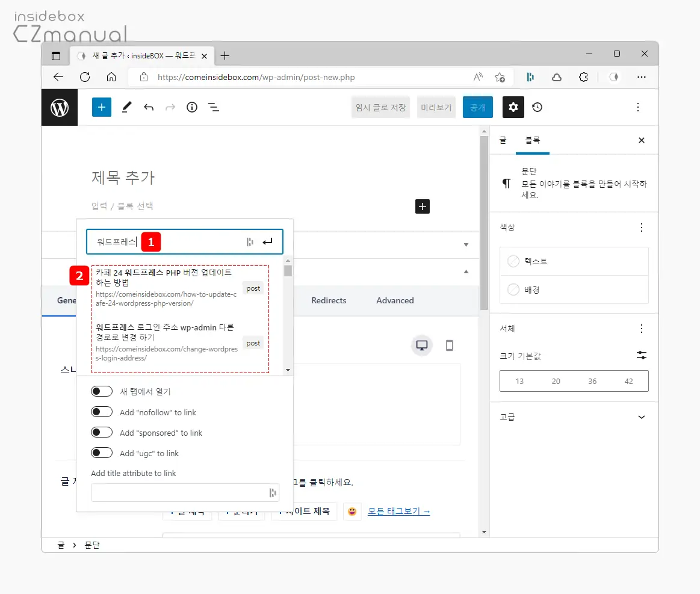Focus the title attribute input field
This screenshot has width=700, height=594.
click(x=185, y=493)
